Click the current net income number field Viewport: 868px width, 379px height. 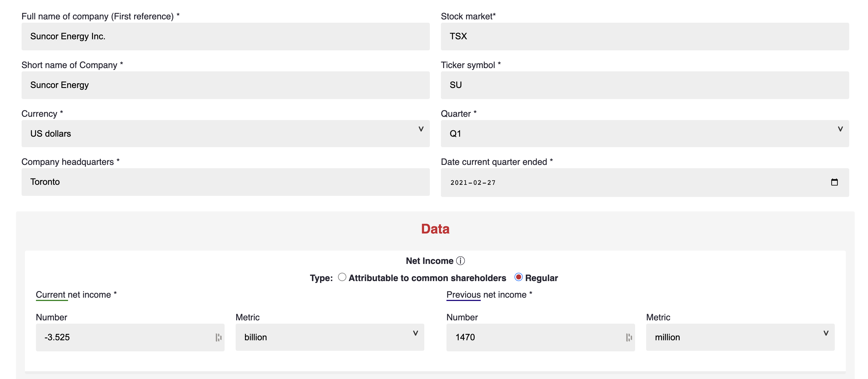125,337
